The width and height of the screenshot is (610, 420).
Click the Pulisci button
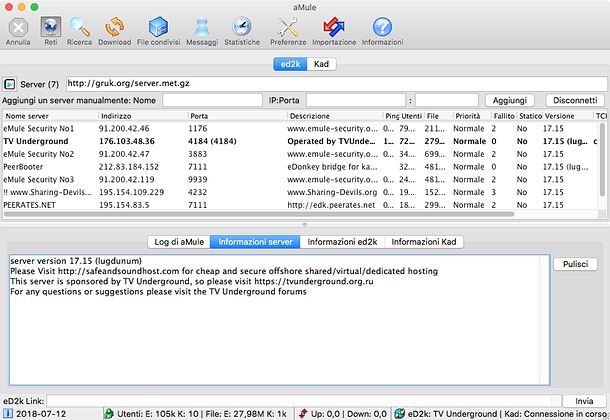(575, 264)
